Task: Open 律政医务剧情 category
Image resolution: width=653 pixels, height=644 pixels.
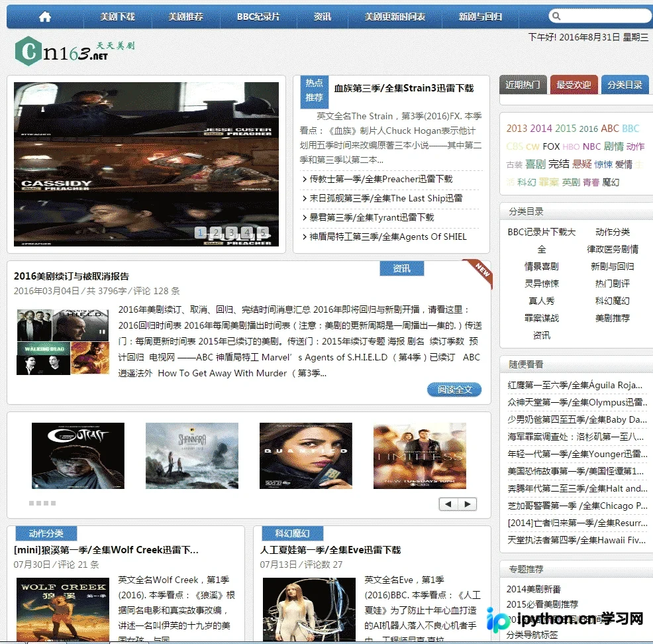Action: pos(613,249)
